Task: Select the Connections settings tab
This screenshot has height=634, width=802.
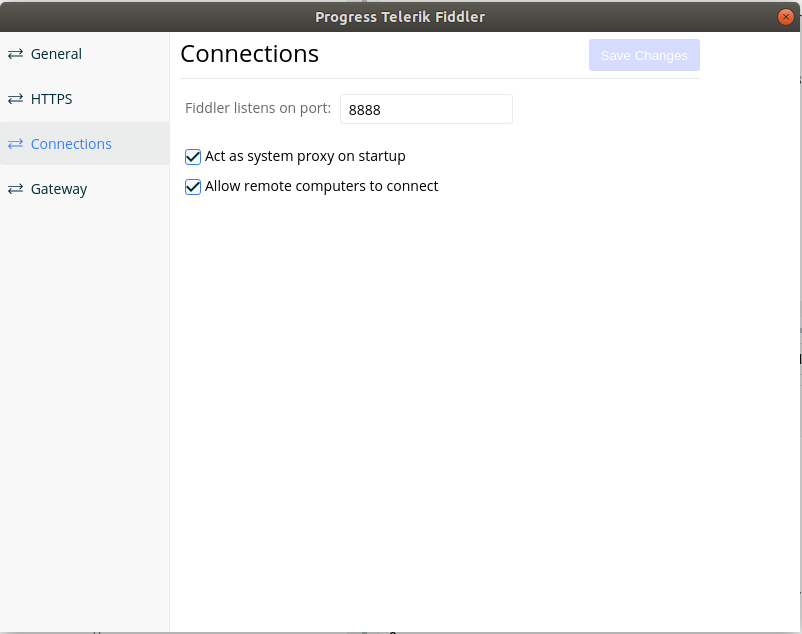Action: (x=84, y=144)
